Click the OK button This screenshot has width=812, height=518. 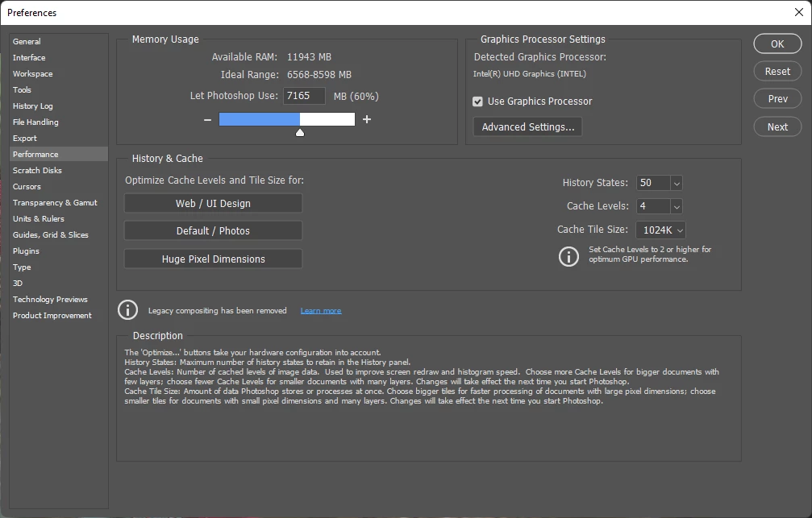click(777, 44)
